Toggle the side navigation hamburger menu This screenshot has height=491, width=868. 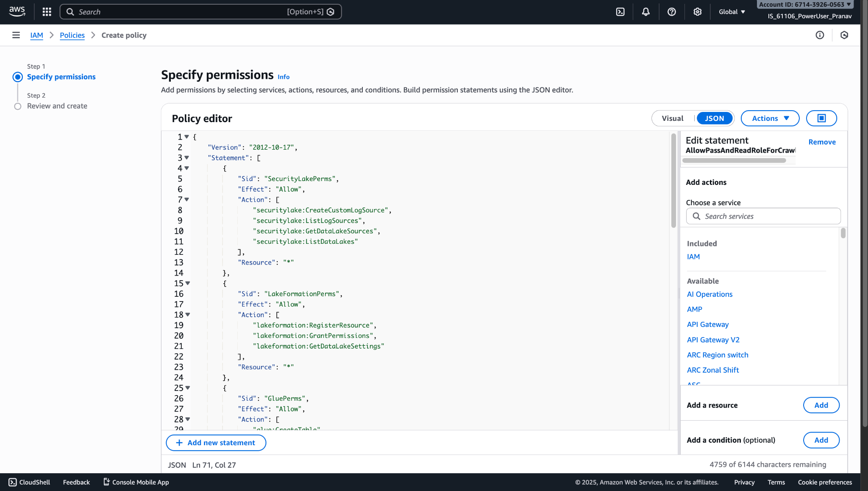point(16,35)
